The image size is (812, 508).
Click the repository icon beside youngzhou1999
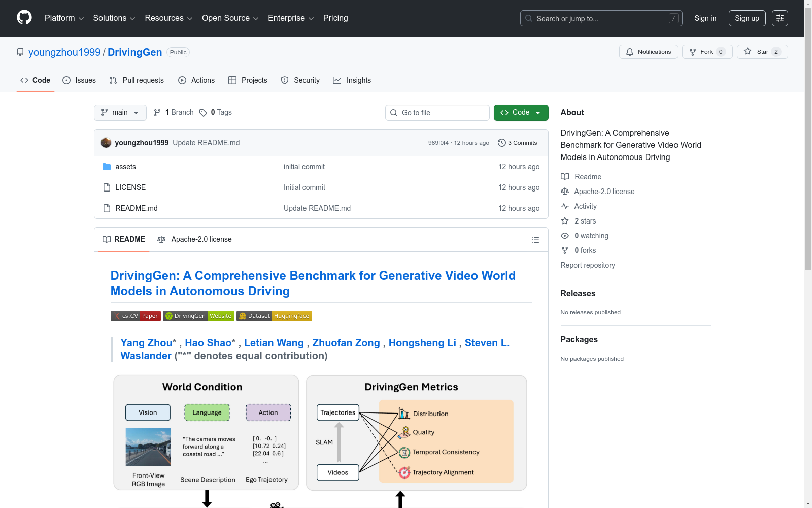20,52
